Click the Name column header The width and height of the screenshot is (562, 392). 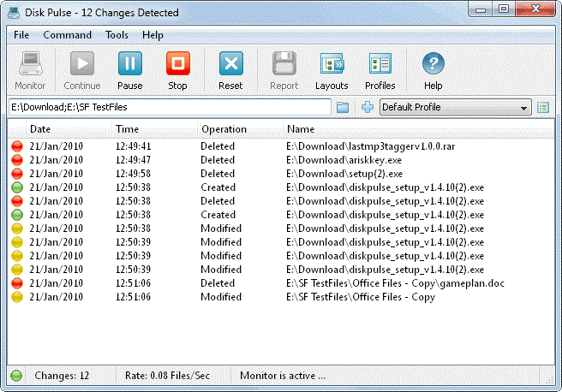click(x=301, y=129)
